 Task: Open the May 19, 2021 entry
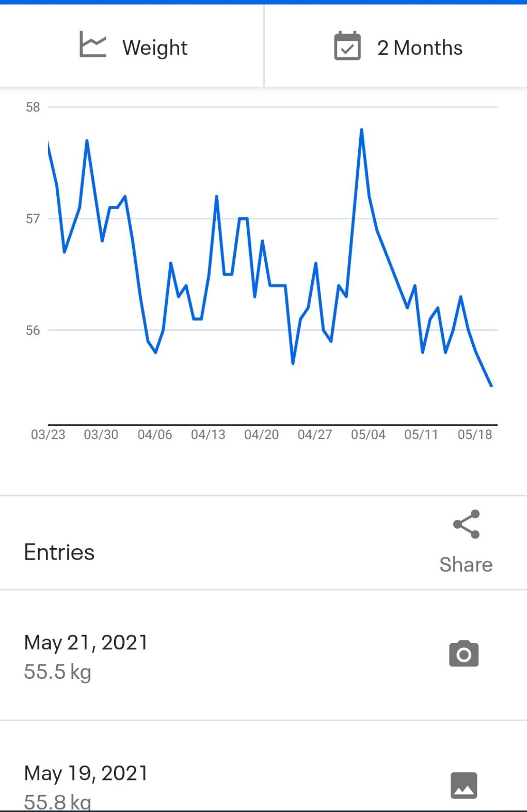point(86,773)
